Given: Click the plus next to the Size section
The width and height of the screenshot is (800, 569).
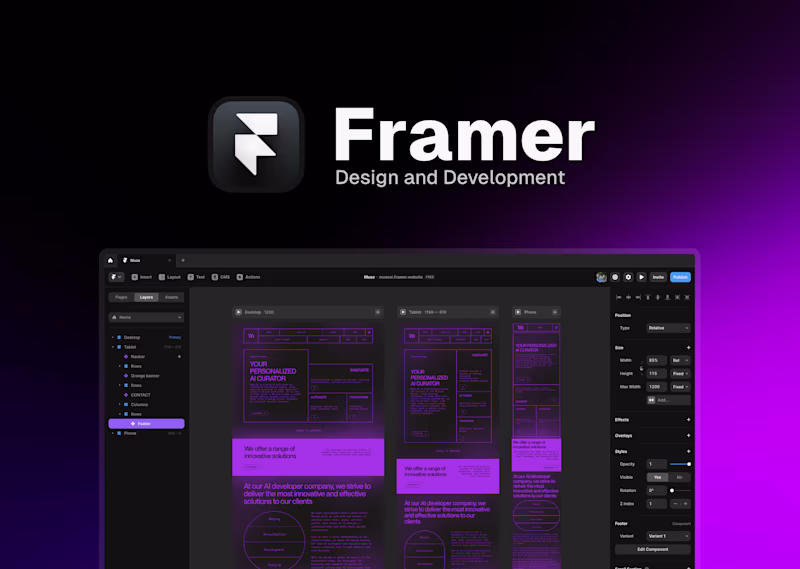Looking at the screenshot, I should pos(688,348).
